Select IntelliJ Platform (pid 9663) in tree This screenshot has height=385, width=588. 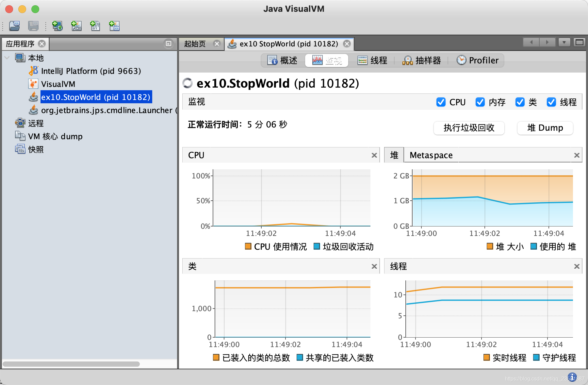(x=91, y=71)
